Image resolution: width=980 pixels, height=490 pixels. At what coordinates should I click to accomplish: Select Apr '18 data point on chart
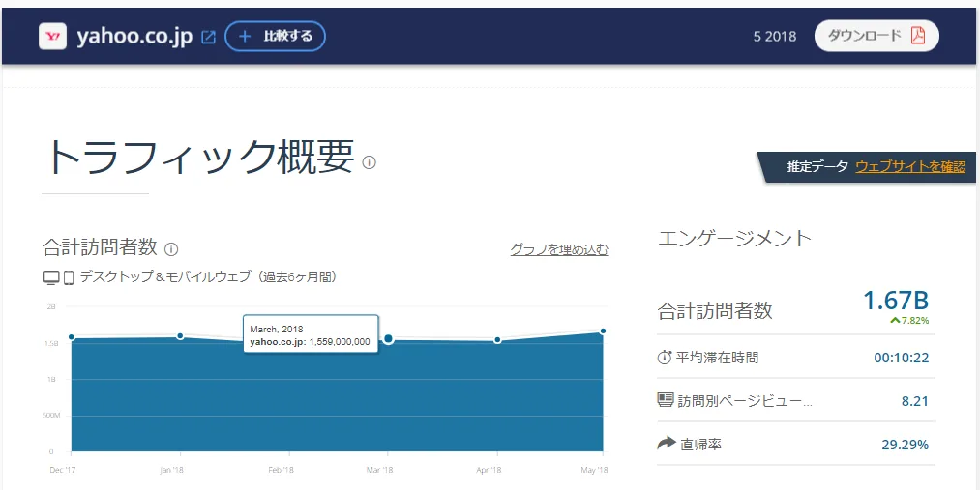point(497,340)
